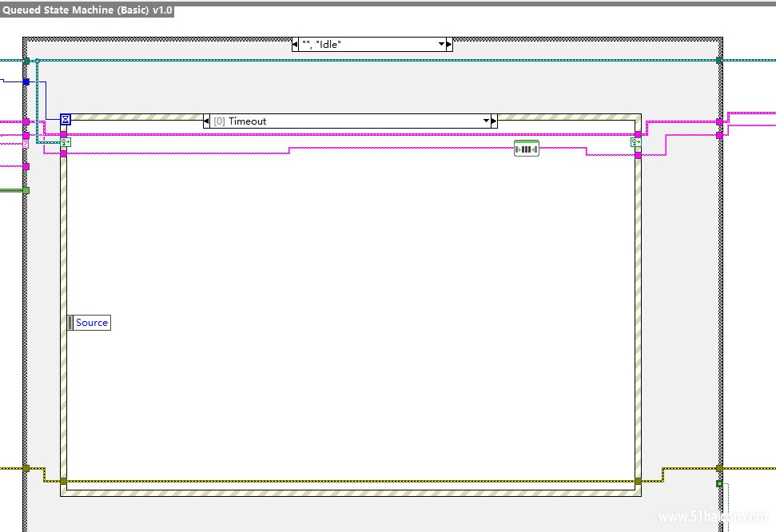Click the small dark green tunnel below the right olive tunnel

[719, 483]
